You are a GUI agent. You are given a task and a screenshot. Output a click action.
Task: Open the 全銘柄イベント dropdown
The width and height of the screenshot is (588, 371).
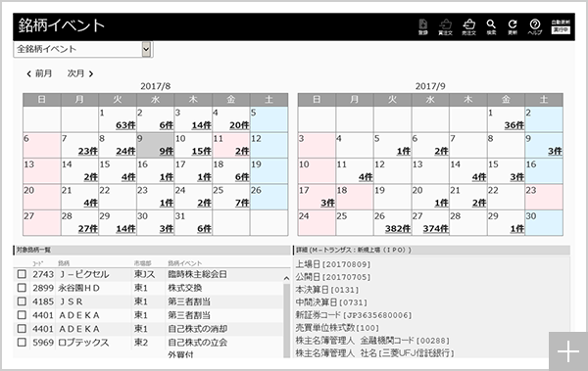(83, 49)
